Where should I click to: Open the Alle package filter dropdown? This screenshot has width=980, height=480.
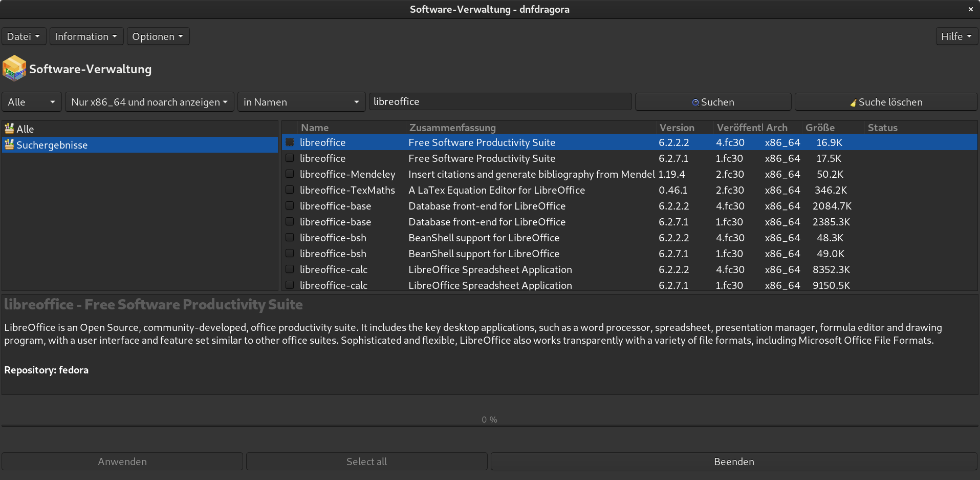pyautogui.click(x=32, y=102)
